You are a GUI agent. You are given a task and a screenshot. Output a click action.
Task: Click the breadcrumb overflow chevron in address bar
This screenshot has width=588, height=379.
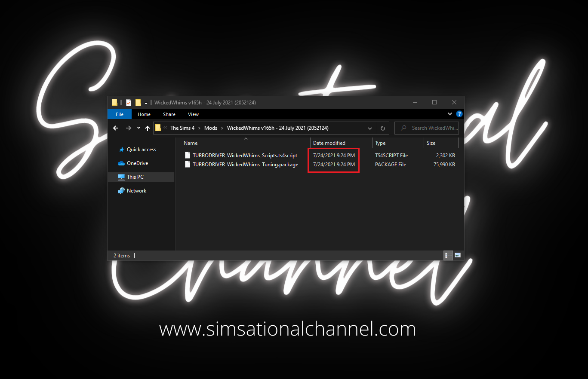(x=166, y=128)
